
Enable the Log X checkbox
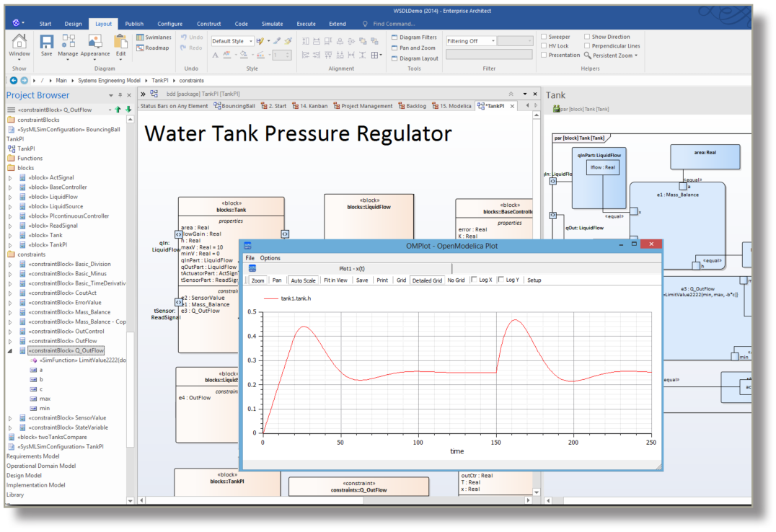[x=474, y=280]
